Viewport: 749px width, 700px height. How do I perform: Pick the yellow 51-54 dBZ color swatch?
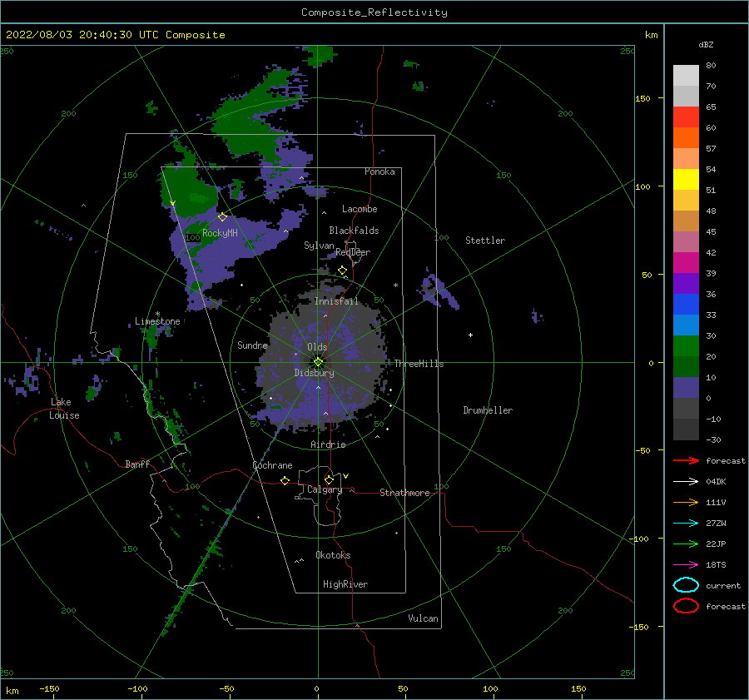click(686, 180)
